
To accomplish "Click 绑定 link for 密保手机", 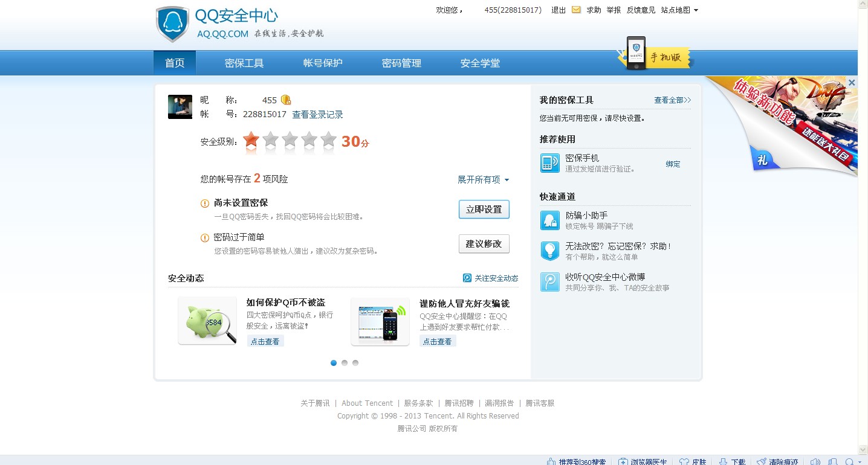I will pyautogui.click(x=673, y=164).
